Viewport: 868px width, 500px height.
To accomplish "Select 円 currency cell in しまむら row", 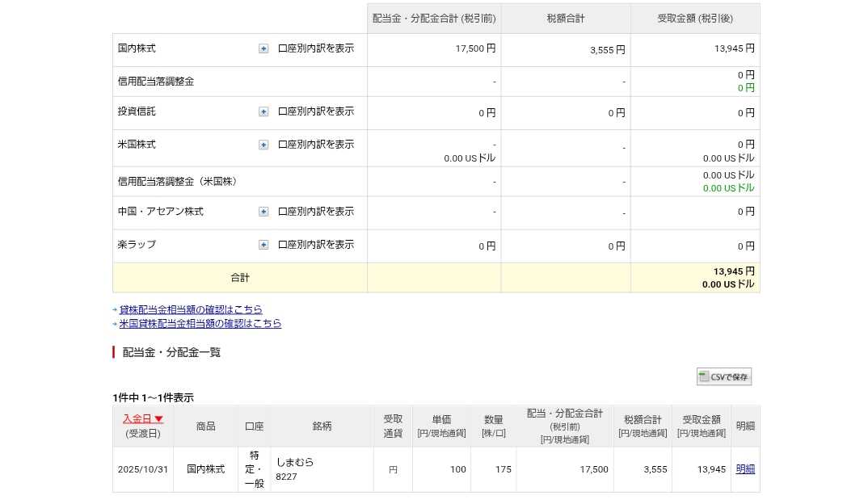I will [393, 469].
